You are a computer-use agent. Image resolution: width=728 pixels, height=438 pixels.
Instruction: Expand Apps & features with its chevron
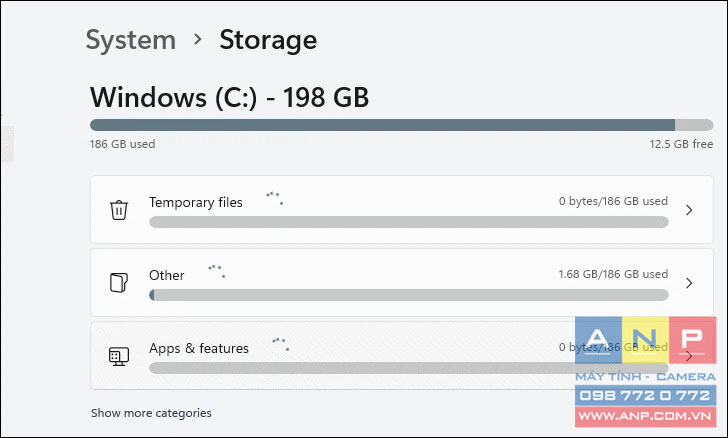click(x=689, y=356)
